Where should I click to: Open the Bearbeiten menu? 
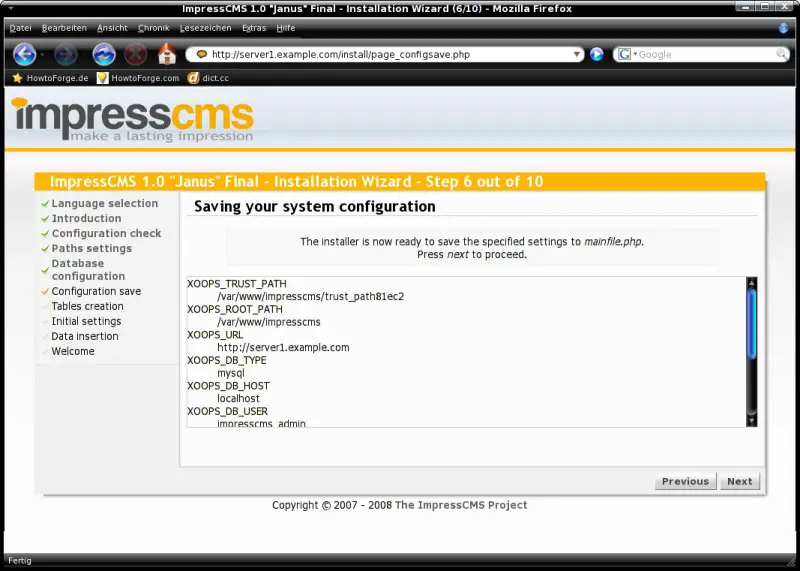point(64,28)
